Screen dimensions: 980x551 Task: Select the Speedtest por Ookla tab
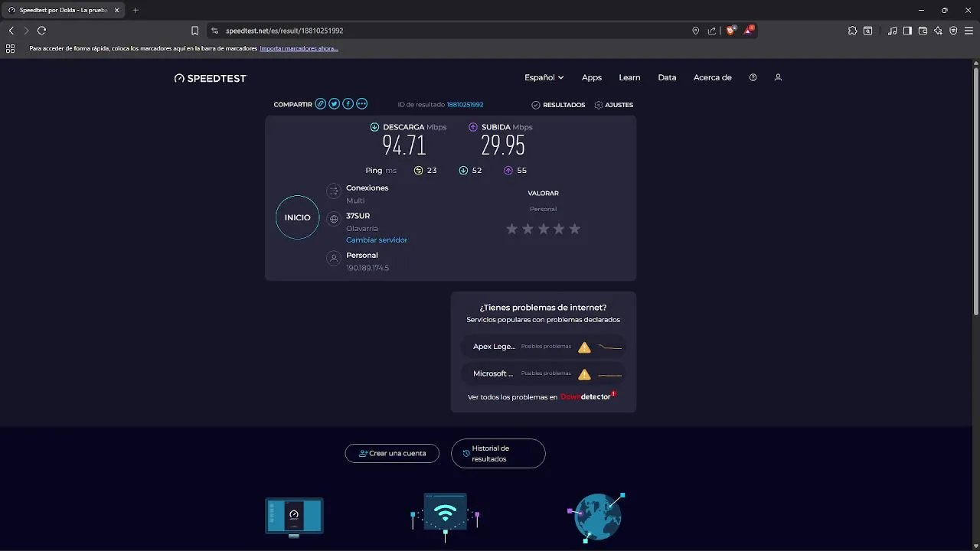pyautogui.click(x=63, y=10)
